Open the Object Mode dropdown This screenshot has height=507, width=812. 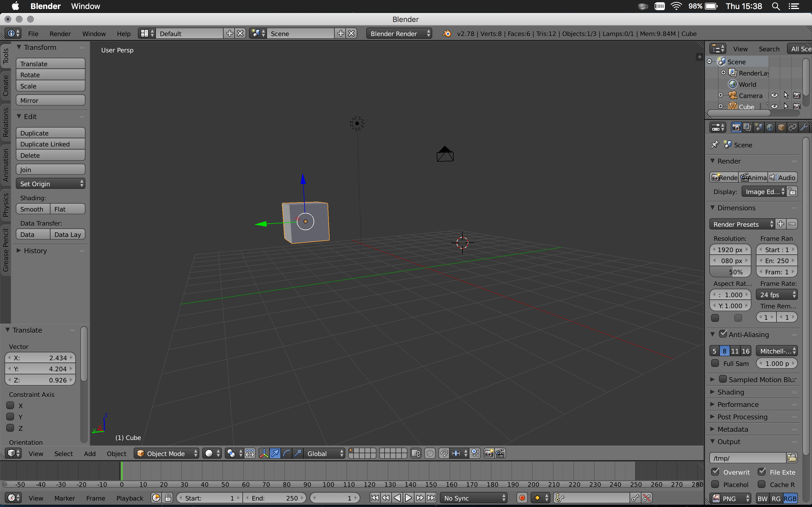(x=166, y=453)
